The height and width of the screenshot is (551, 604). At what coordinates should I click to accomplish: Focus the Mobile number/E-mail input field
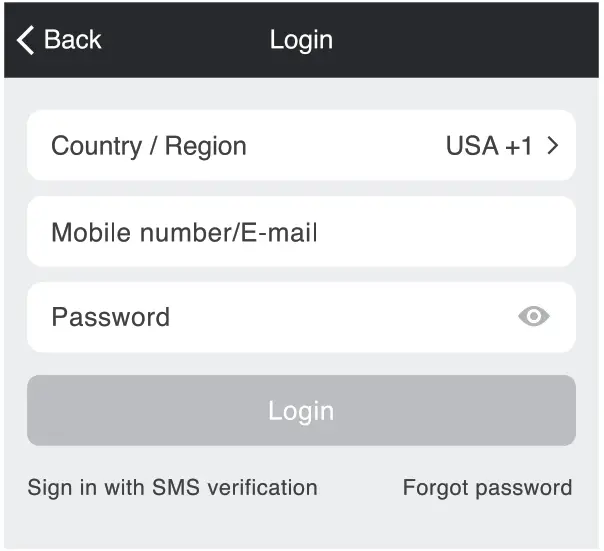point(300,232)
